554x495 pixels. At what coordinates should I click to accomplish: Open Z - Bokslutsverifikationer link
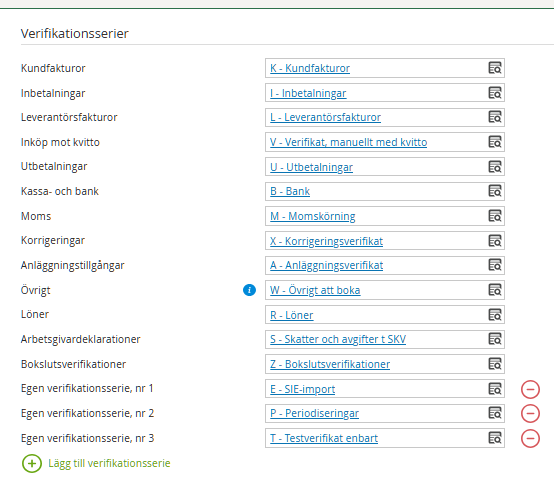pos(330,364)
